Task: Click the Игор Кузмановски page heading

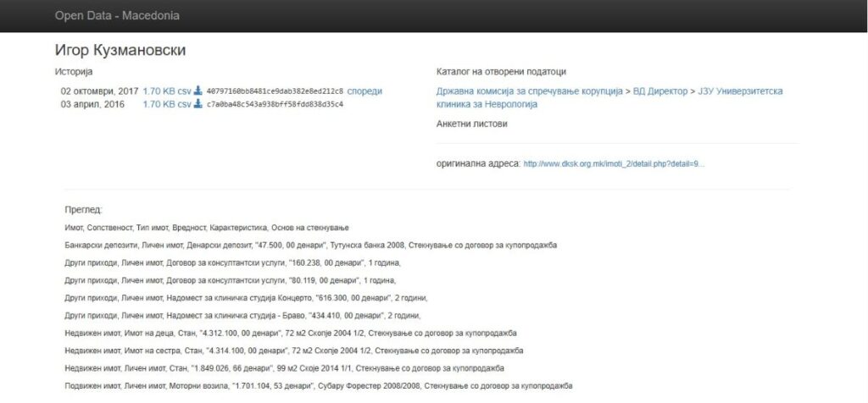Action: tap(120, 51)
